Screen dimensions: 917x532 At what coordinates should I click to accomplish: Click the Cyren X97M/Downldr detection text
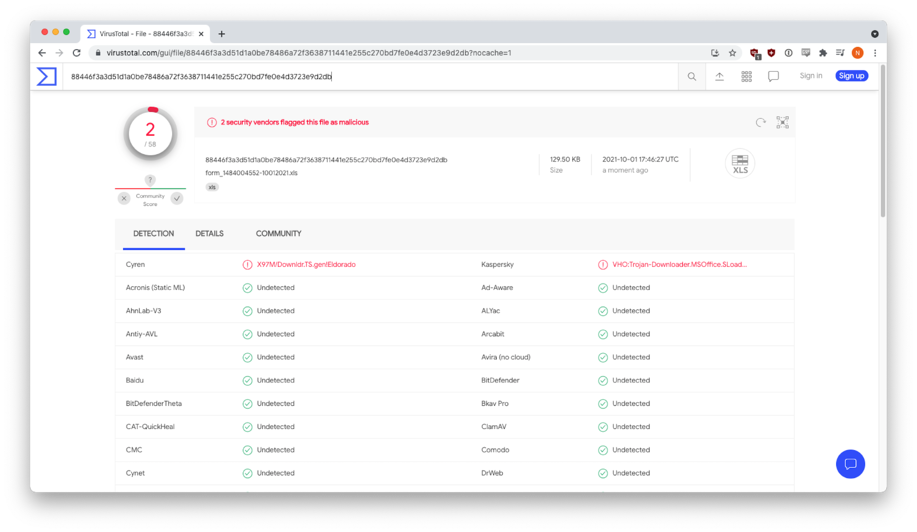(306, 265)
